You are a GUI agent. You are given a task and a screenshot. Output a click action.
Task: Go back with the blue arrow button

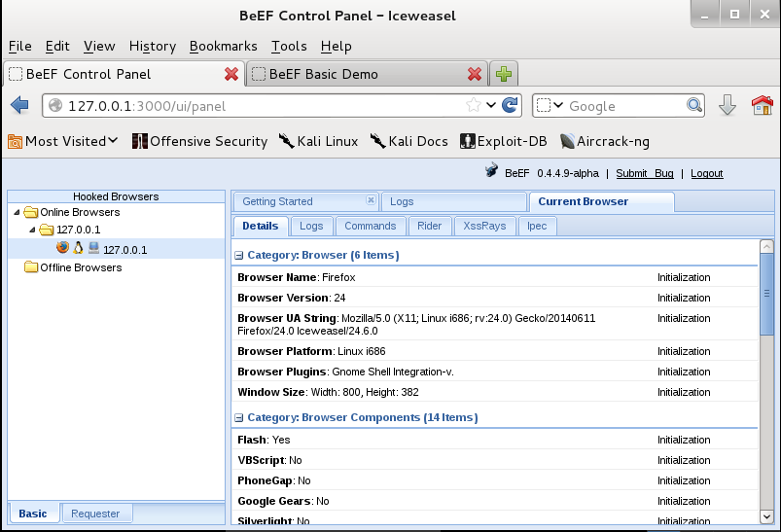point(19,105)
